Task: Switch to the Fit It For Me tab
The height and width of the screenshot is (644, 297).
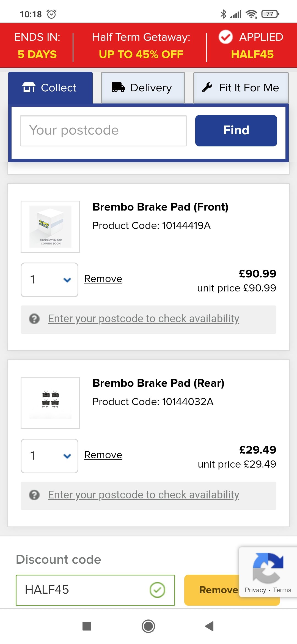Action: coord(241,88)
